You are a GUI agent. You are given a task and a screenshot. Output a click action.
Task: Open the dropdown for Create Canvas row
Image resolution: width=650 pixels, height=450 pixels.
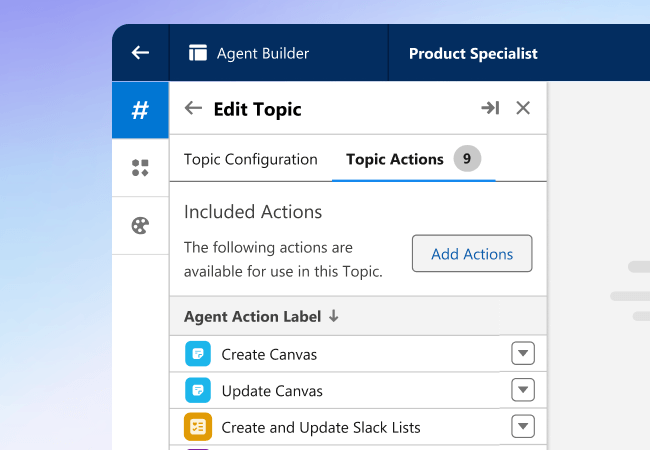pyautogui.click(x=523, y=353)
